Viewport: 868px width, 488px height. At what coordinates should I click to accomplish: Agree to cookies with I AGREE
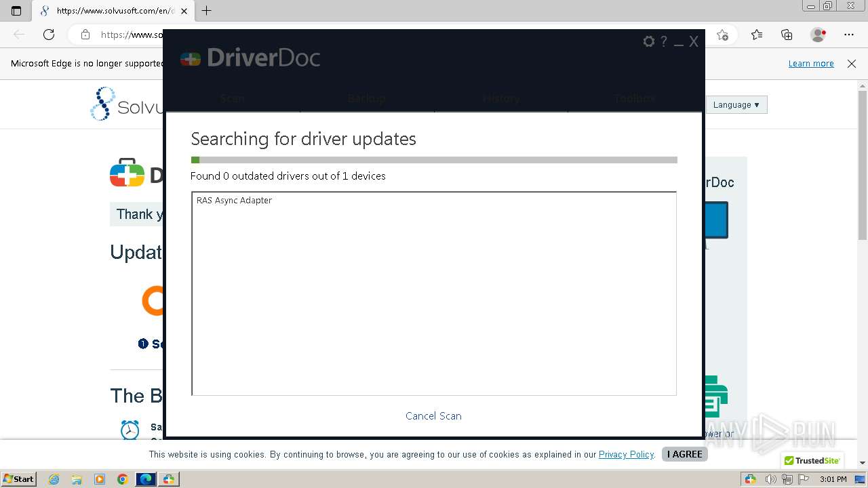[684, 454]
